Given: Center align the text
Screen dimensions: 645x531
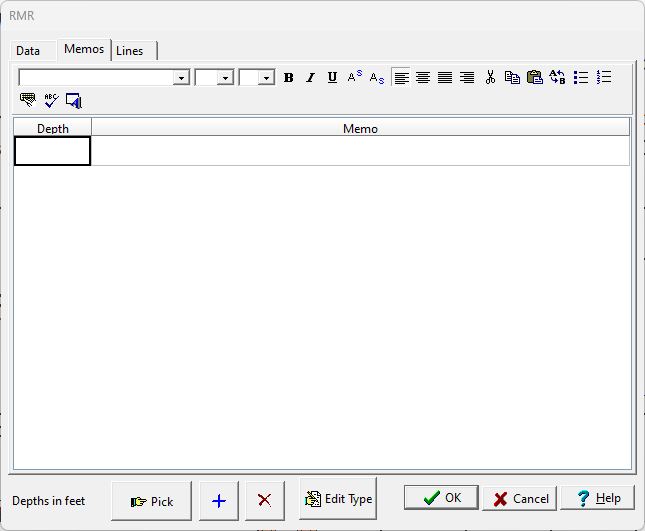Looking at the screenshot, I should point(423,77).
